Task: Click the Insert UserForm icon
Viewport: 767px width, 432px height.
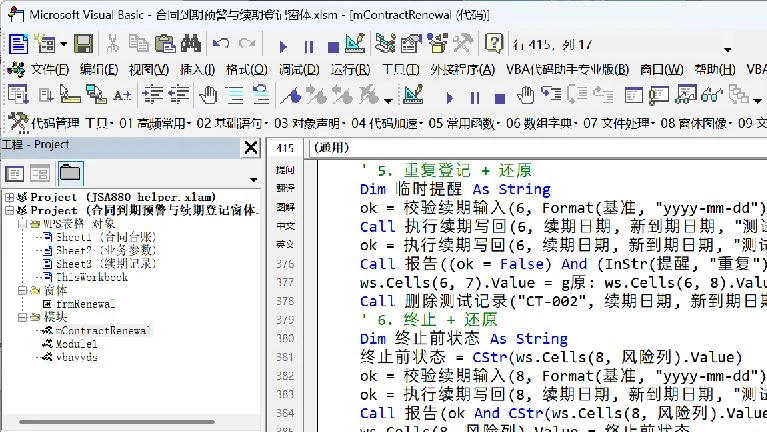Action: pos(46,44)
